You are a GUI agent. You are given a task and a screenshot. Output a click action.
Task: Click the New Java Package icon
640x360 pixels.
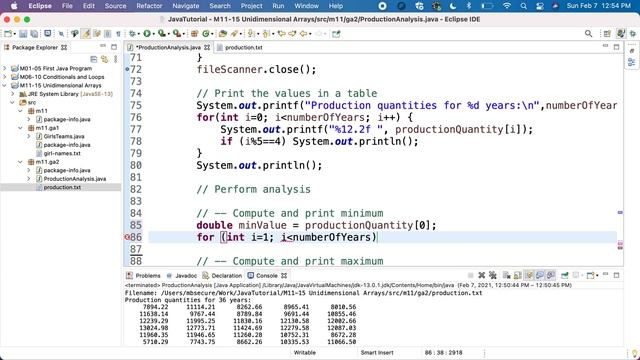pyautogui.click(x=194, y=34)
